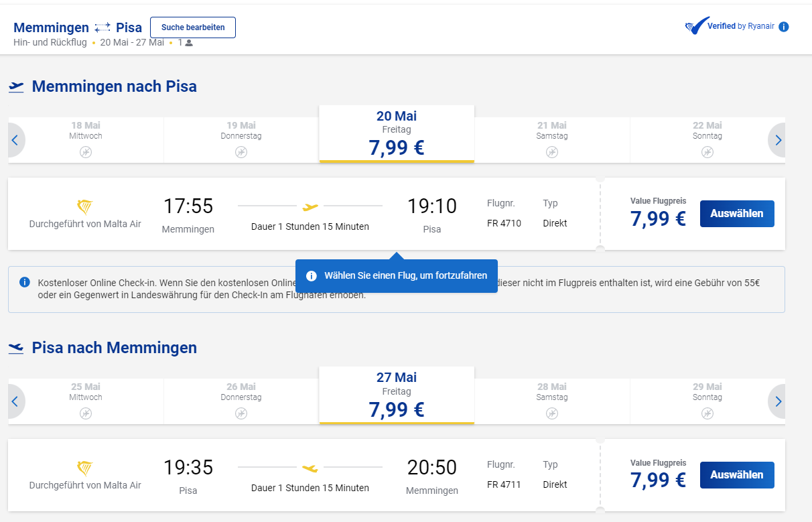Click the round-trip arrows icon between Memmingen and Pisa
Viewport: 812px width, 522px height.
(x=103, y=27)
